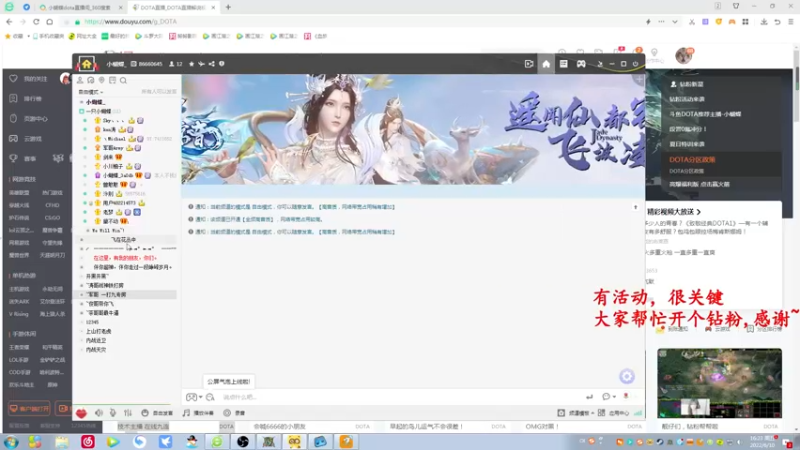
Task: Open channel info icon in header
Action: point(222,64)
